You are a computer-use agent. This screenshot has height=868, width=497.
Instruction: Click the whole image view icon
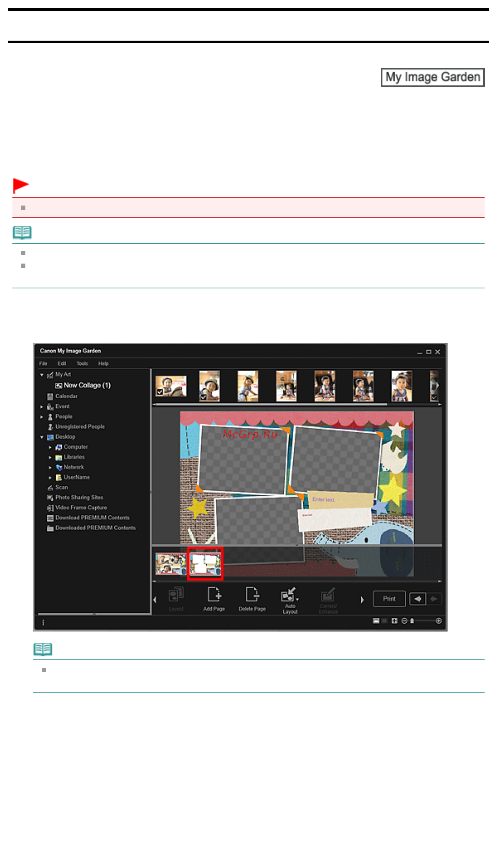tap(395, 621)
